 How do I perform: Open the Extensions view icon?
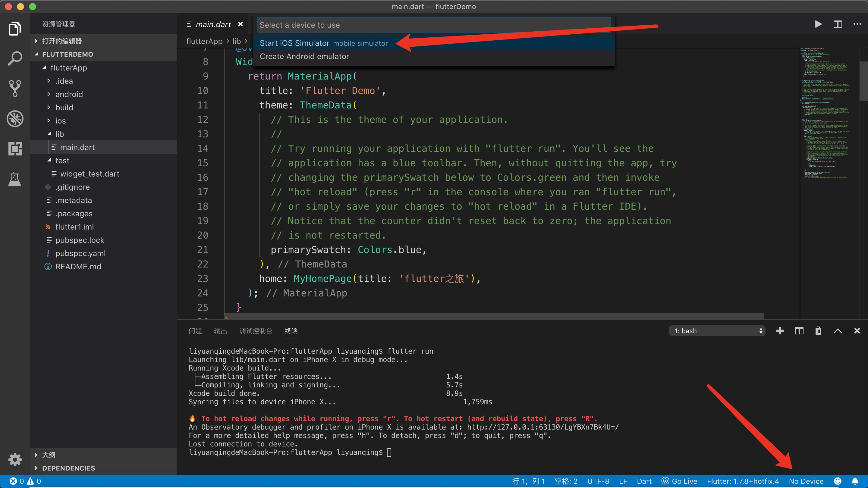click(x=15, y=149)
